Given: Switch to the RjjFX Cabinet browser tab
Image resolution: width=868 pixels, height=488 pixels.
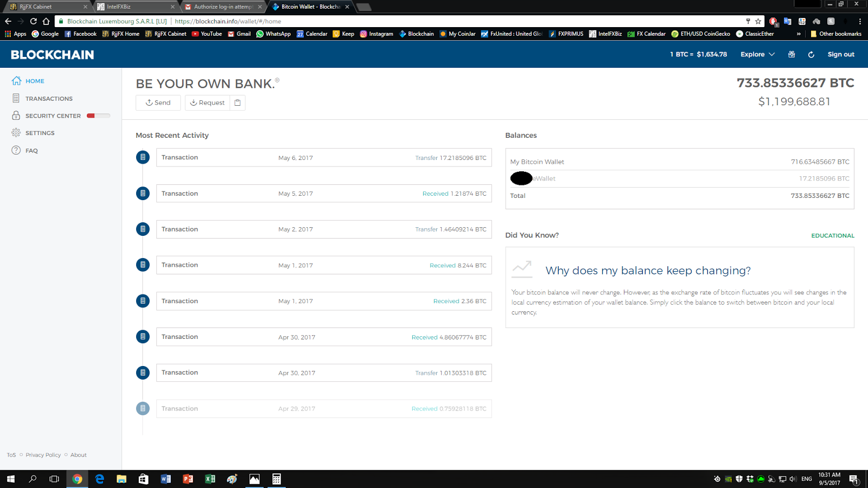Looking at the screenshot, I should click(x=47, y=7).
